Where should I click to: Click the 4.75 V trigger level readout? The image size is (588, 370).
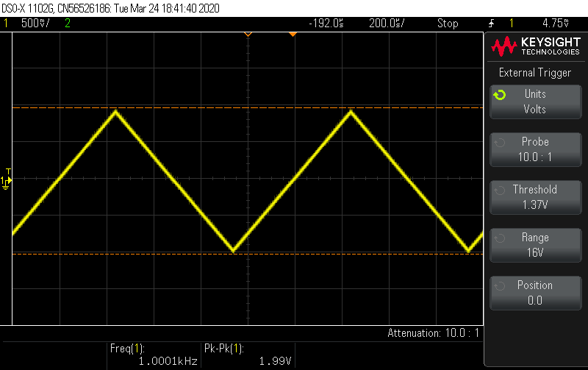coord(556,24)
